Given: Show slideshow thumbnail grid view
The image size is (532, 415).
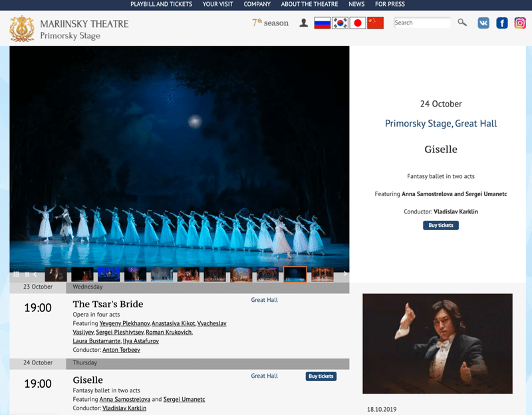Looking at the screenshot, I should 16,274.
